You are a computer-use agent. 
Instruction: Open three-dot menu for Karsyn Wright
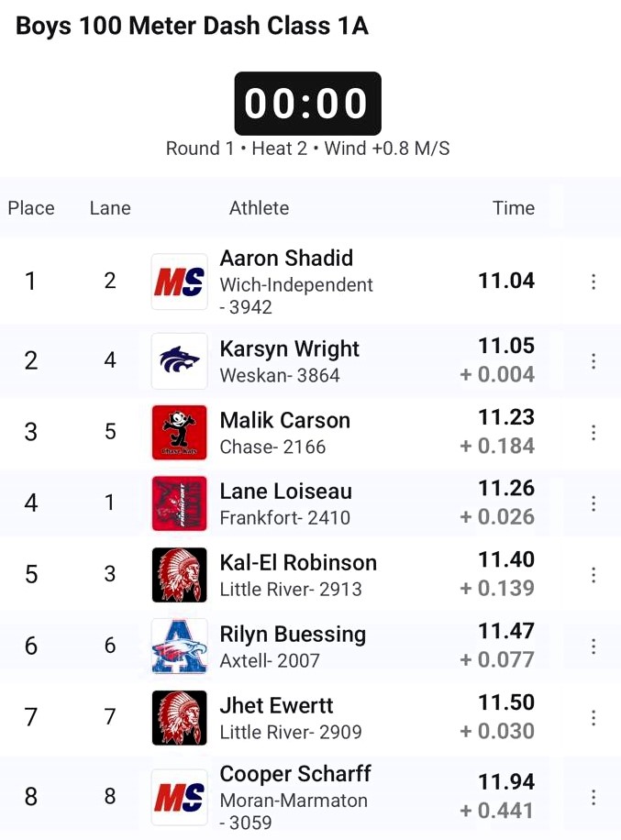[x=593, y=361]
